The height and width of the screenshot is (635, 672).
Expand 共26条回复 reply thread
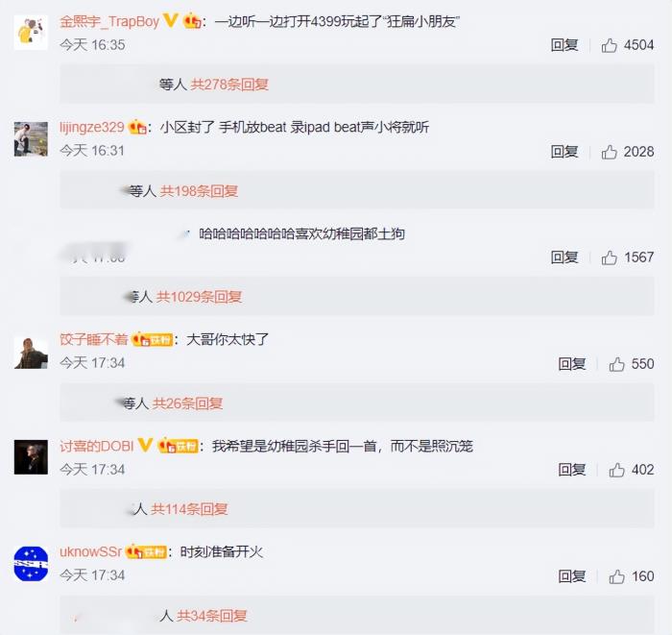(x=187, y=403)
